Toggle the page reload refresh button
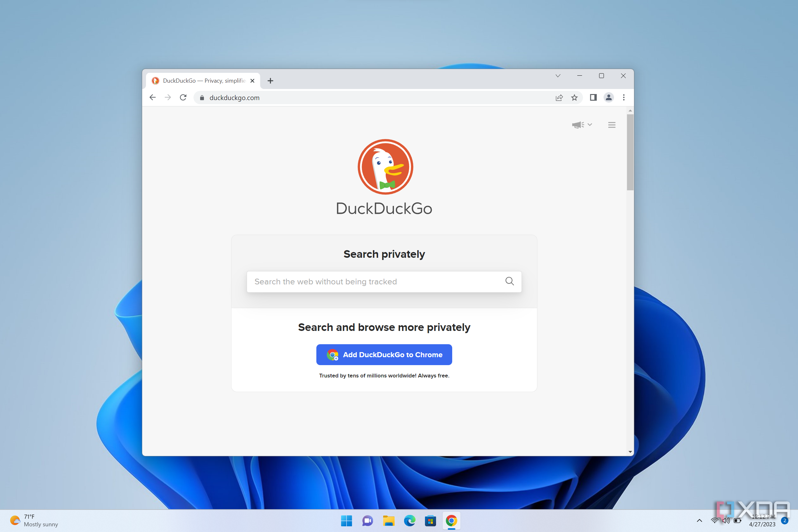The image size is (798, 532). click(x=183, y=98)
